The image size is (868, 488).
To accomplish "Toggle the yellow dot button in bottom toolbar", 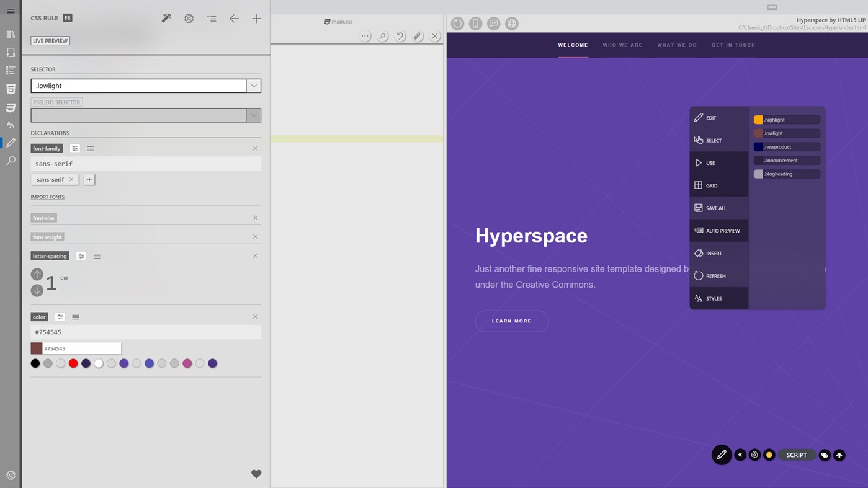I will [769, 455].
